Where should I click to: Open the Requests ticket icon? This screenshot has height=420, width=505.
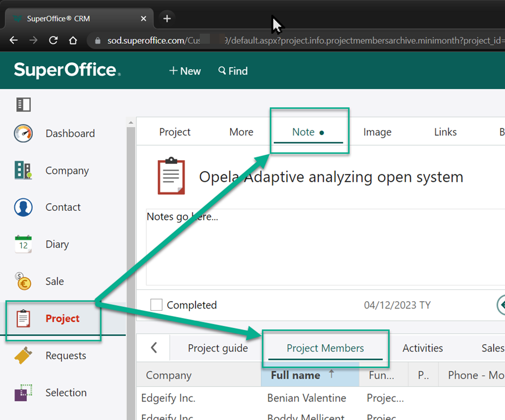coord(22,356)
